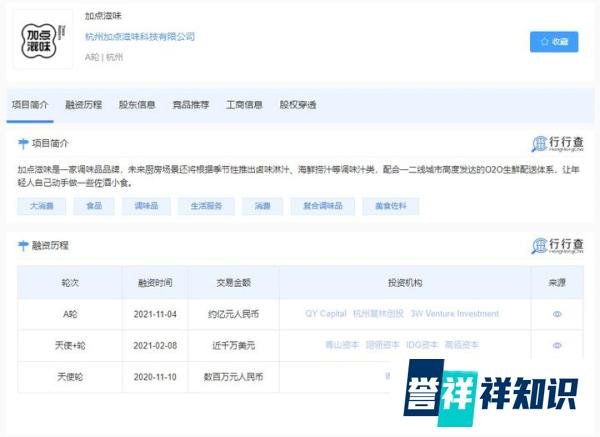Image resolution: width=600 pixels, height=437 pixels.
Task: Click the 大消费 tag
Action: click(42, 206)
